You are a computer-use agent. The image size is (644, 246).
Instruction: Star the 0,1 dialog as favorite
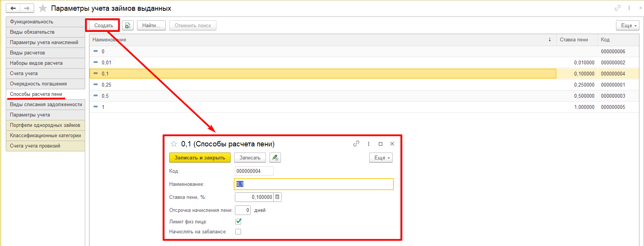pos(174,144)
